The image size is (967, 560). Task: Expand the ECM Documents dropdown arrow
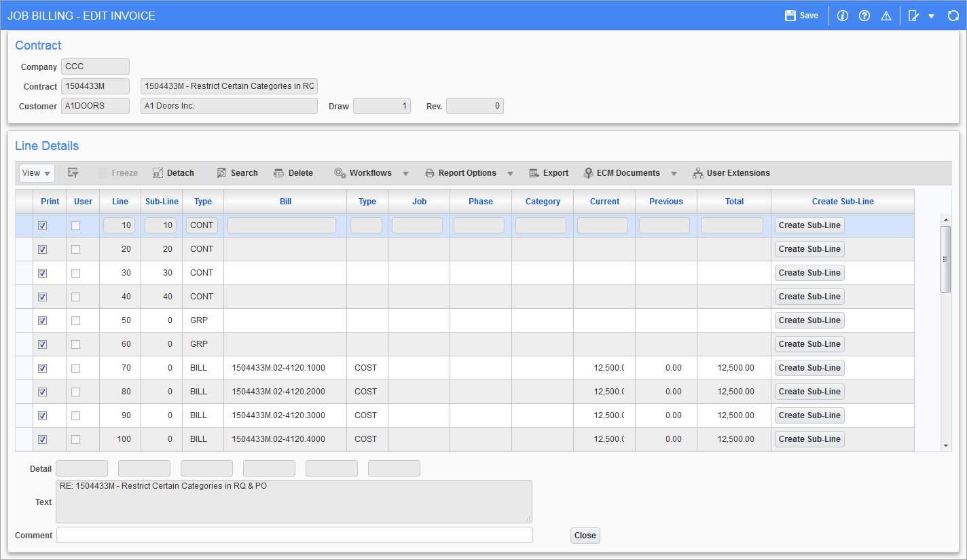(x=674, y=174)
